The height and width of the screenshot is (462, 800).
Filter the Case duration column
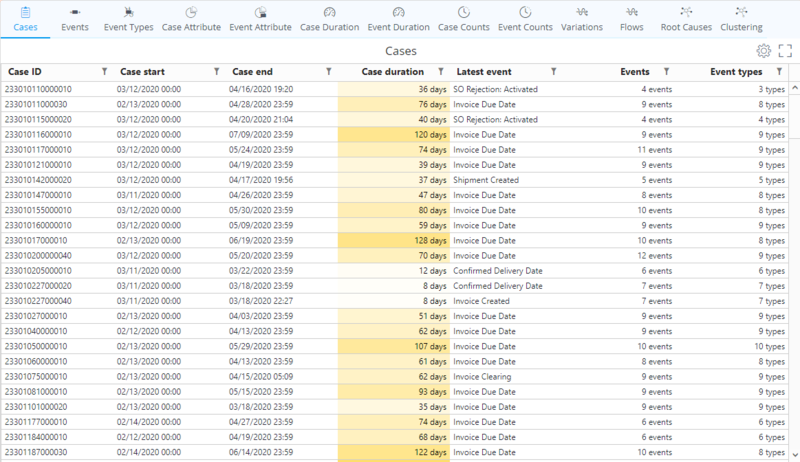441,72
